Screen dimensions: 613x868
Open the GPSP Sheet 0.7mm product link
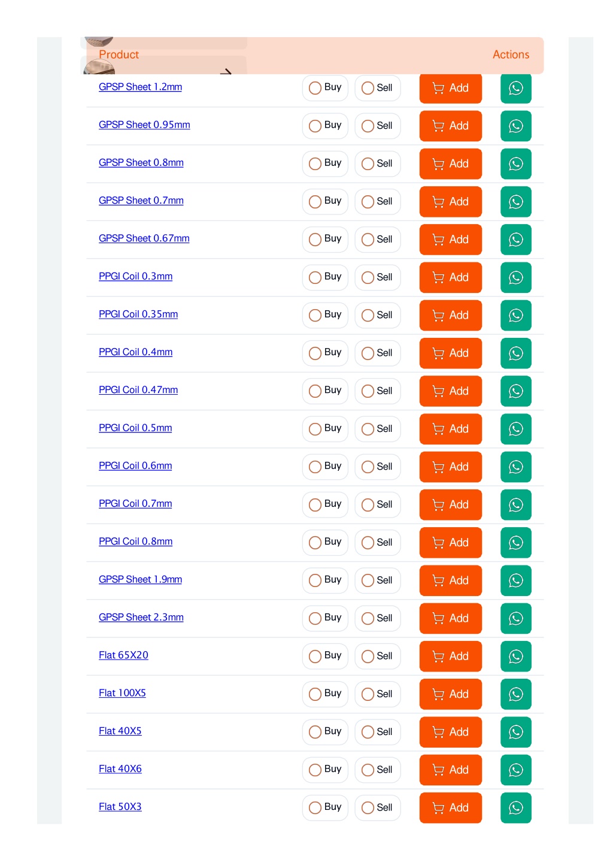[x=141, y=201]
